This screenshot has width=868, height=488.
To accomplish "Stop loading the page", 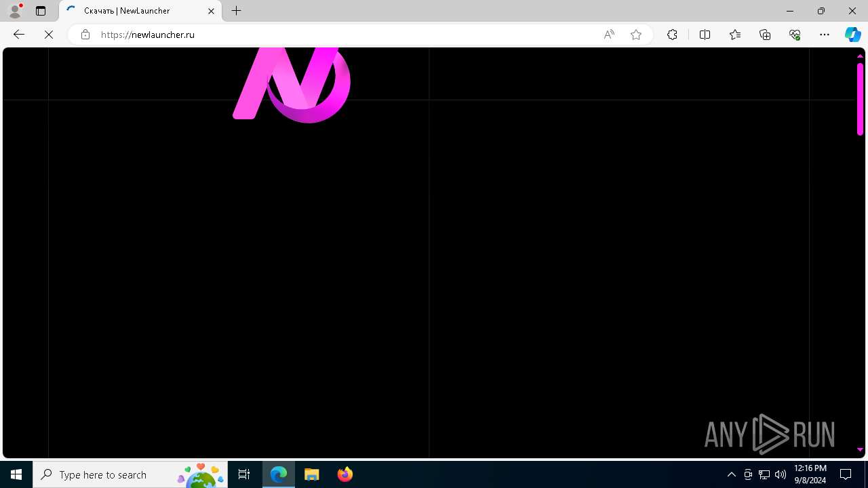I will [x=49, y=35].
